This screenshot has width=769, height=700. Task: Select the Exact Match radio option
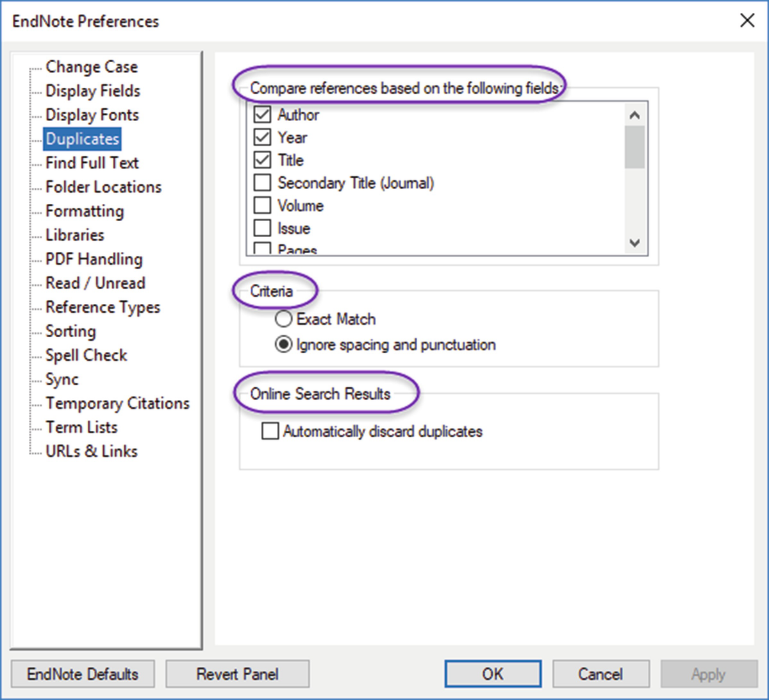click(283, 319)
